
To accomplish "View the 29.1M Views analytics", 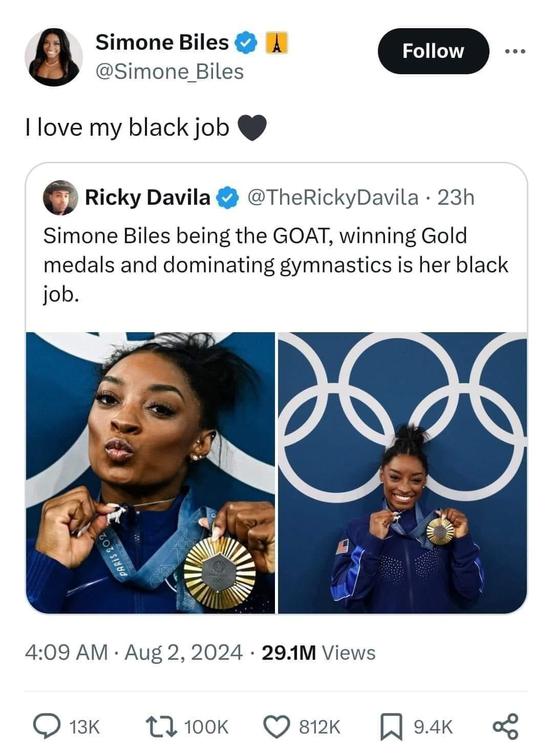I will click(x=318, y=653).
